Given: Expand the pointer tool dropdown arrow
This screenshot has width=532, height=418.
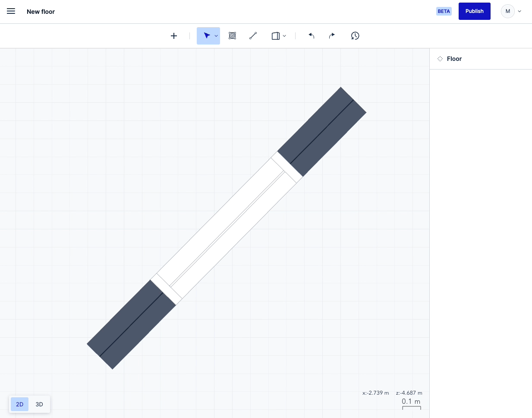Looking at the screenshot, I should [216, 36].
